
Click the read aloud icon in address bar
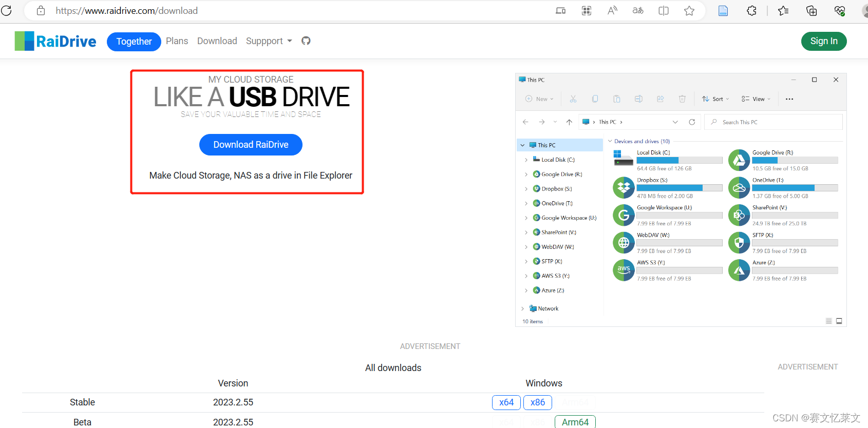[x=612, y=10]
